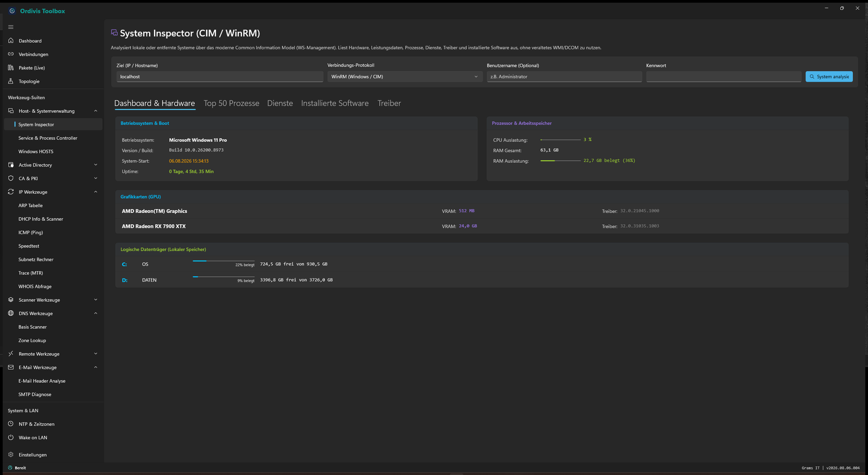The height and width of the screenshot is (475, 868).
Task: Click the Scanner Werkzeuge icon
Action: (x=11, y=300)
